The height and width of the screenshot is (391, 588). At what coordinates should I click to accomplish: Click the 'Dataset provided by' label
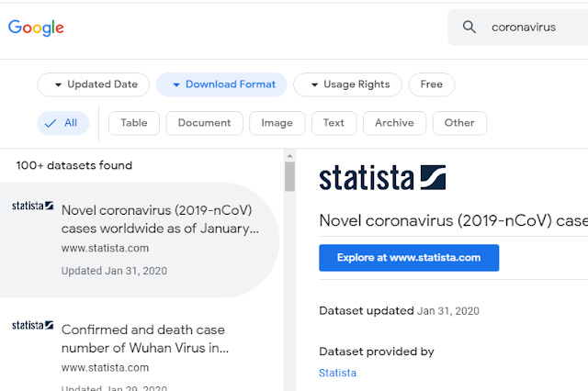click(377, 352)
